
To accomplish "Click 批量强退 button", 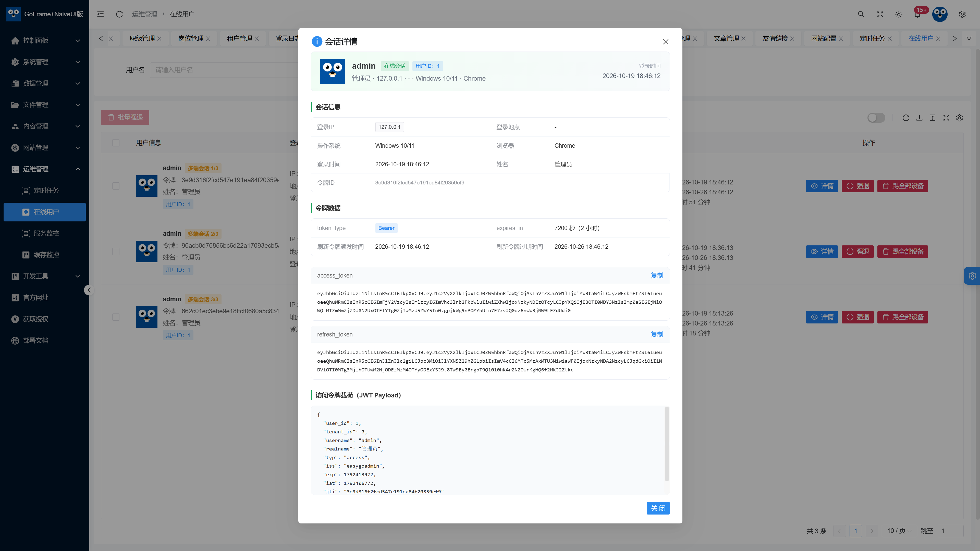I will (x=125, y=118).
